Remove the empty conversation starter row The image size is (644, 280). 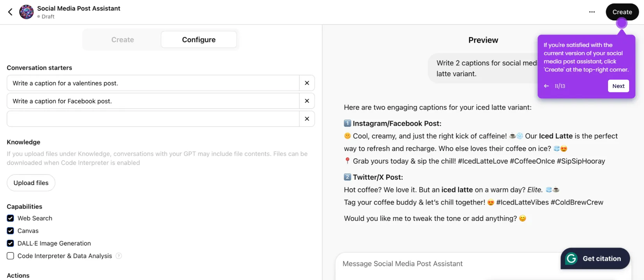[307, 119]
